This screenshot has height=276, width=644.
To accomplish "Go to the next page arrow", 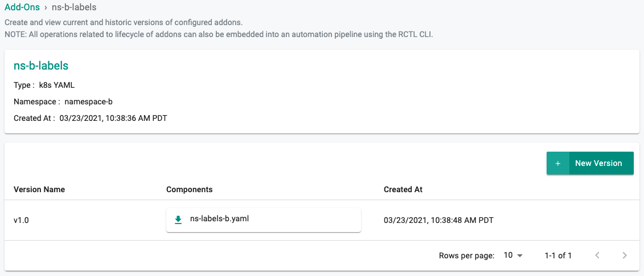I will pyautogui.click(x=625, y=255).
